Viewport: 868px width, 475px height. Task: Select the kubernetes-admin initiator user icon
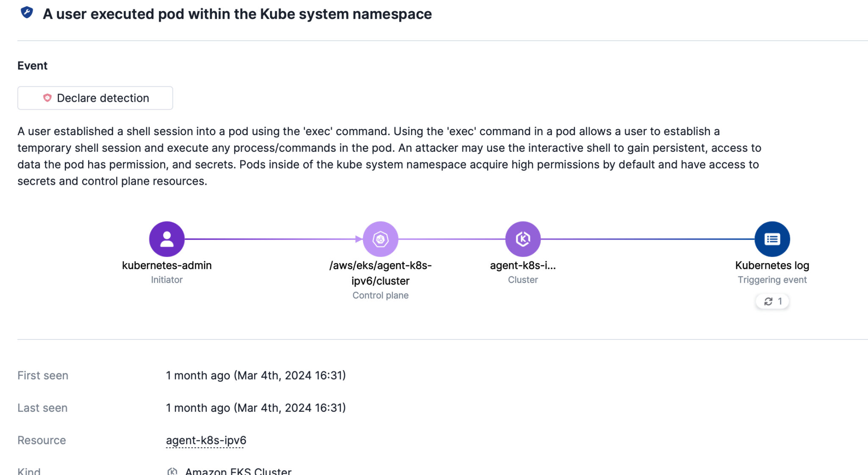coord(167,239)
